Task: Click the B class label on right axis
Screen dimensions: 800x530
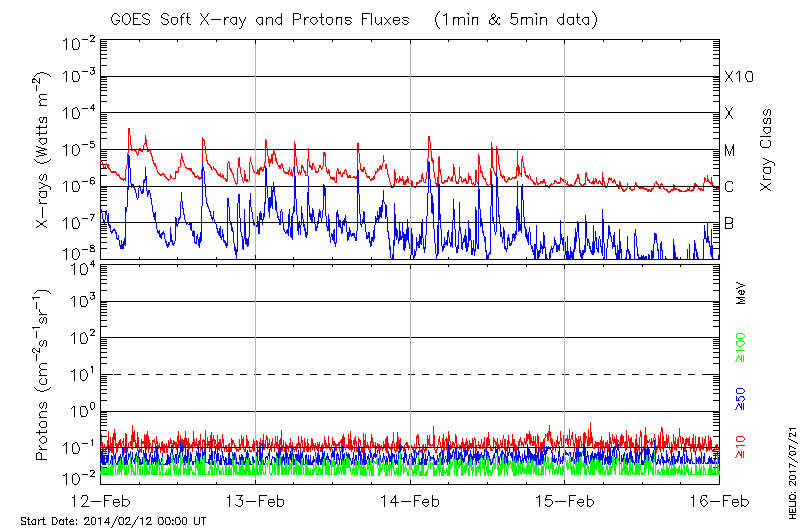Action: 729,223
